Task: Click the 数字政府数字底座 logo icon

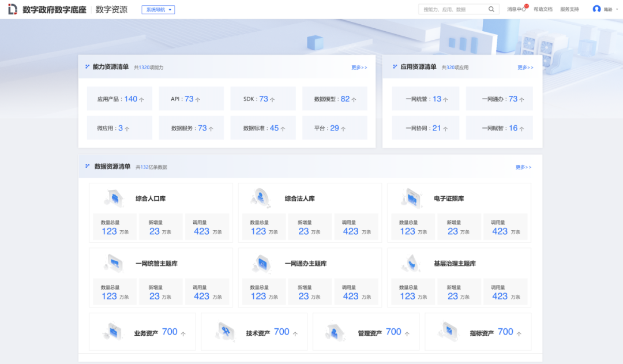Action: coord(13,9)
